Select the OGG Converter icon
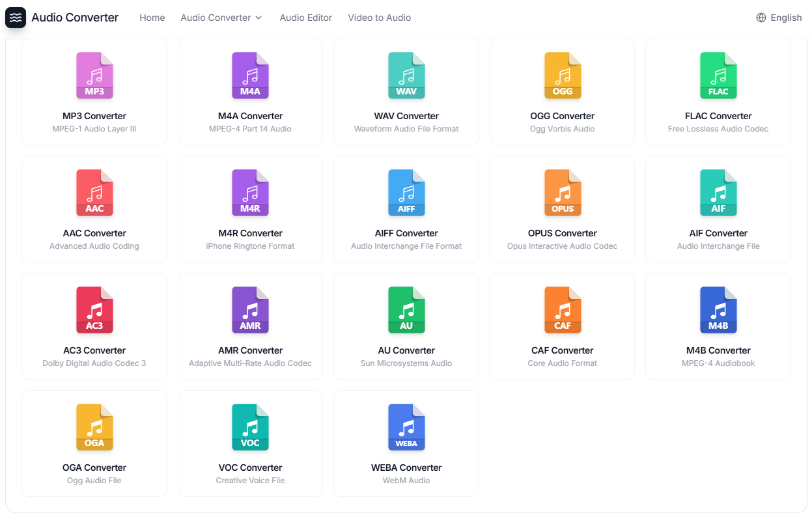 pyautogui.click(x=563, y=76)
